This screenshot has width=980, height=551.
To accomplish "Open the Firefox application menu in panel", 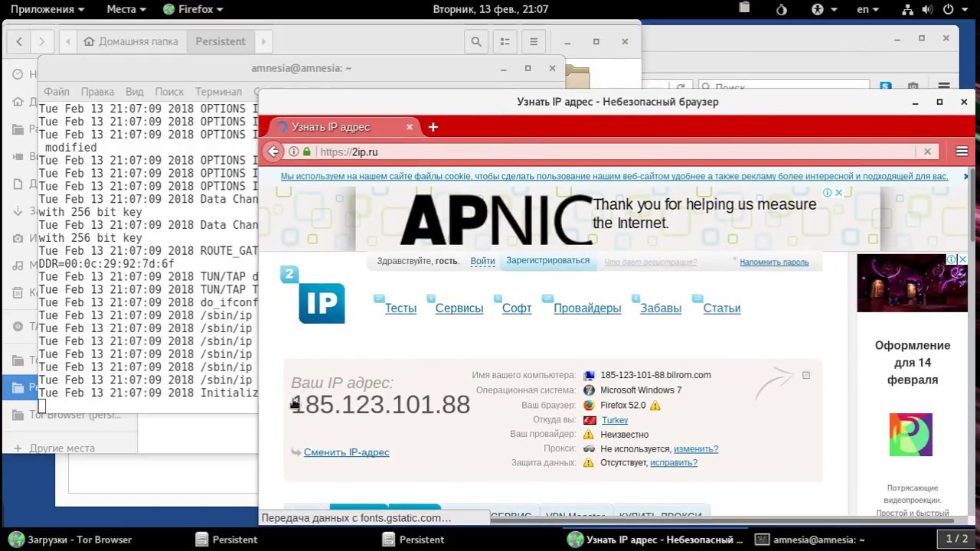I will [x=194, y=9].
